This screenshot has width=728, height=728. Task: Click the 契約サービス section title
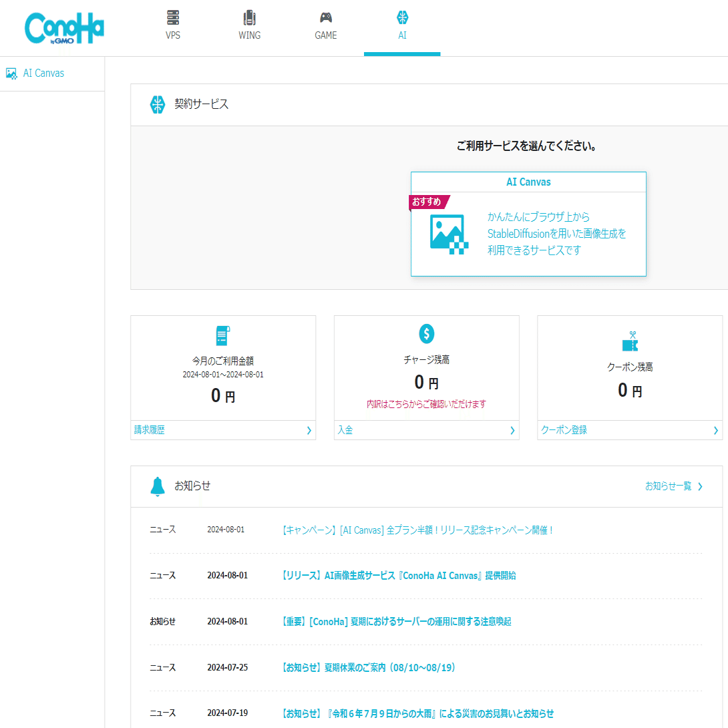(x=202, y=104)
